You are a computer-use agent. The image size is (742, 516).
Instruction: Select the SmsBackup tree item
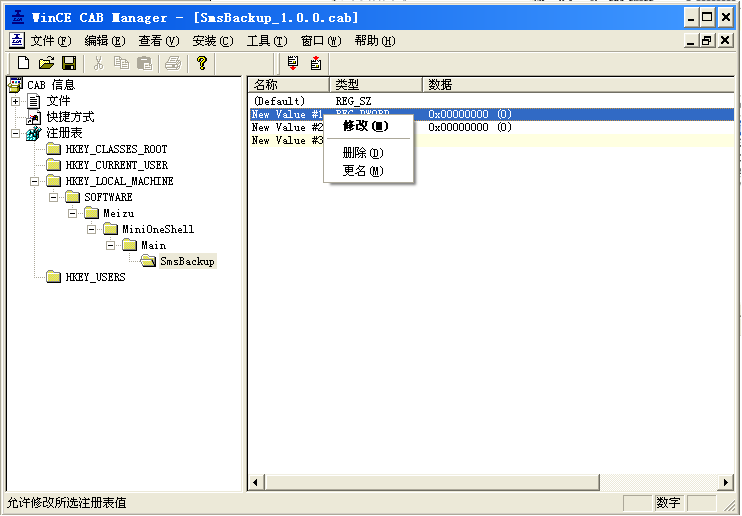pyautogui.click(x=187, y=261)
